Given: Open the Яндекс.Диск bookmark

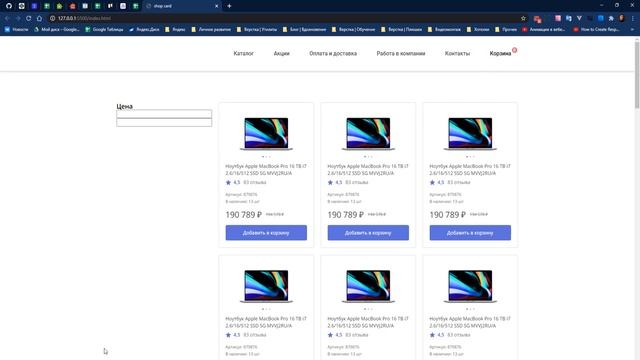Looking at the screenshot, I should point(144,29).
